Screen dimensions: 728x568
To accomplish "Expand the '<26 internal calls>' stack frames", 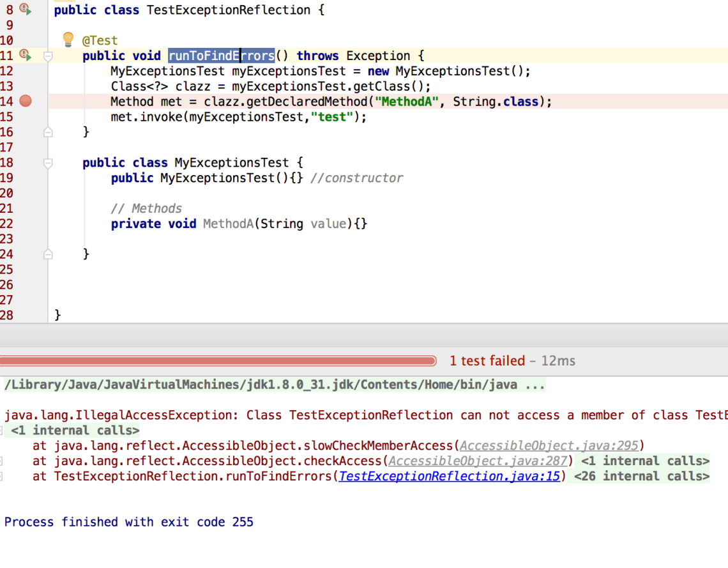I will [641, 476].
